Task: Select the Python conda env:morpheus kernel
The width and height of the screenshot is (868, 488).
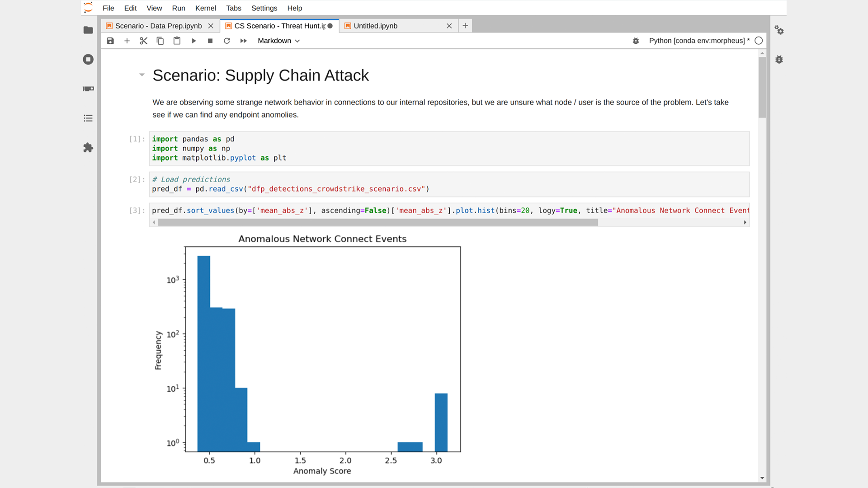Action: [x=699, y=41]
